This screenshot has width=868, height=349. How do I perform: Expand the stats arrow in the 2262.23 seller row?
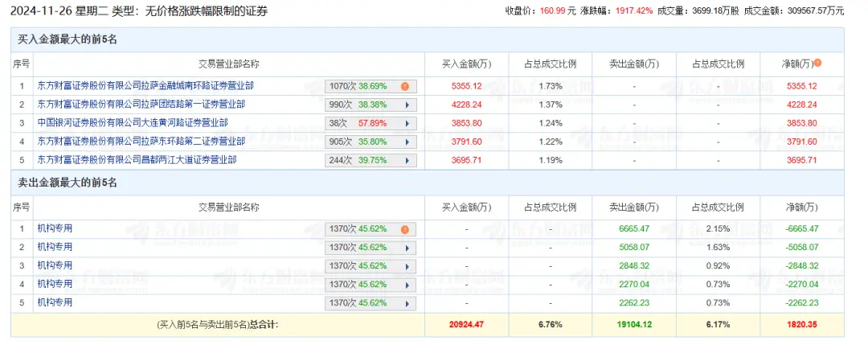(407, 303)
